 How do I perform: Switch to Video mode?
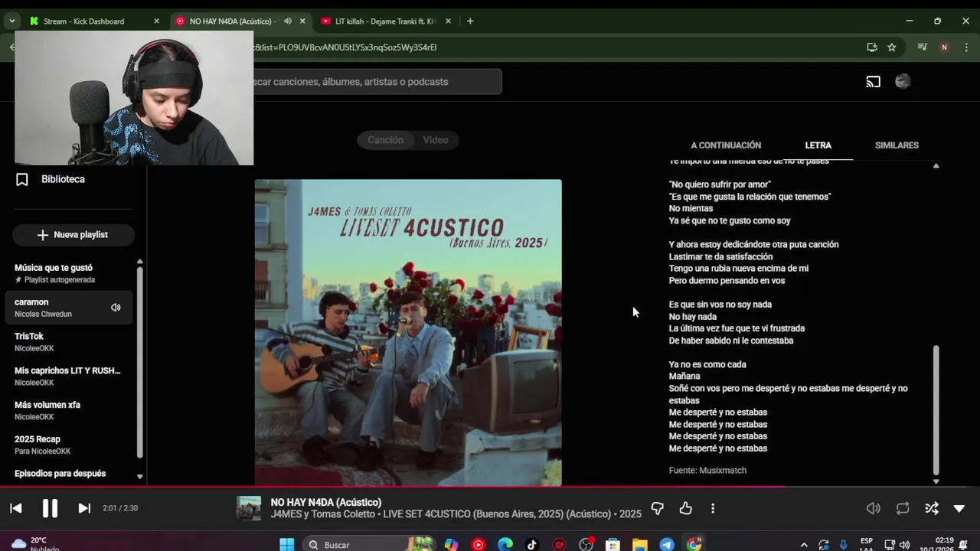[x=436, y=140]
